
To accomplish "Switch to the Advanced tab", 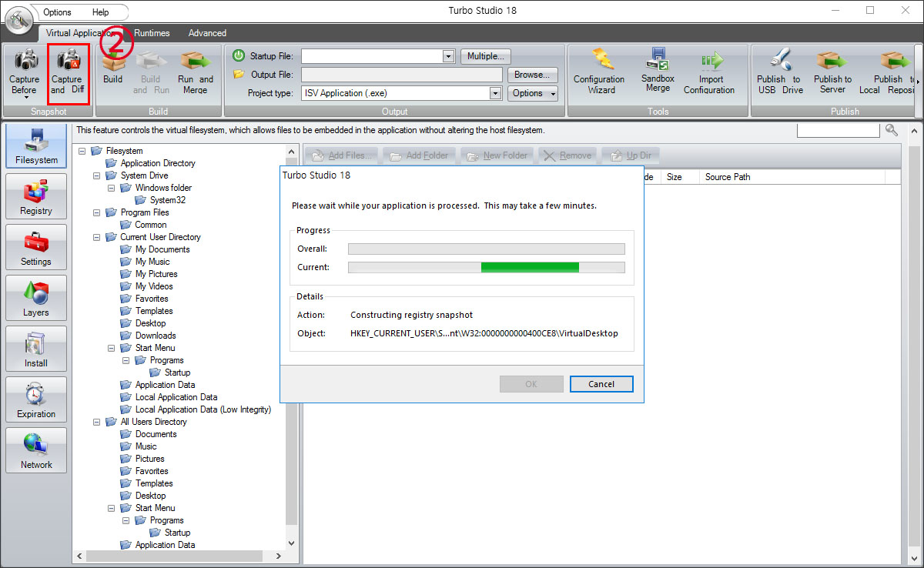I will click(x=207, y=33).
